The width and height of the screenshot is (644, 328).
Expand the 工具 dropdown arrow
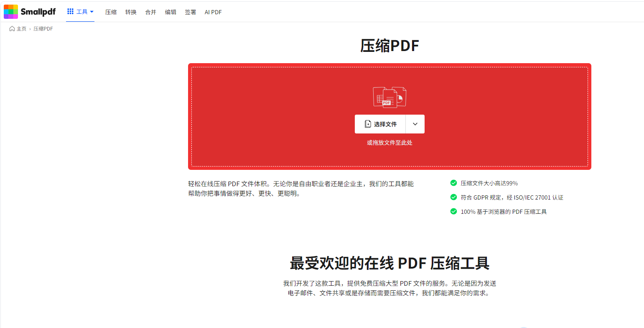click(x=92, y=12)
